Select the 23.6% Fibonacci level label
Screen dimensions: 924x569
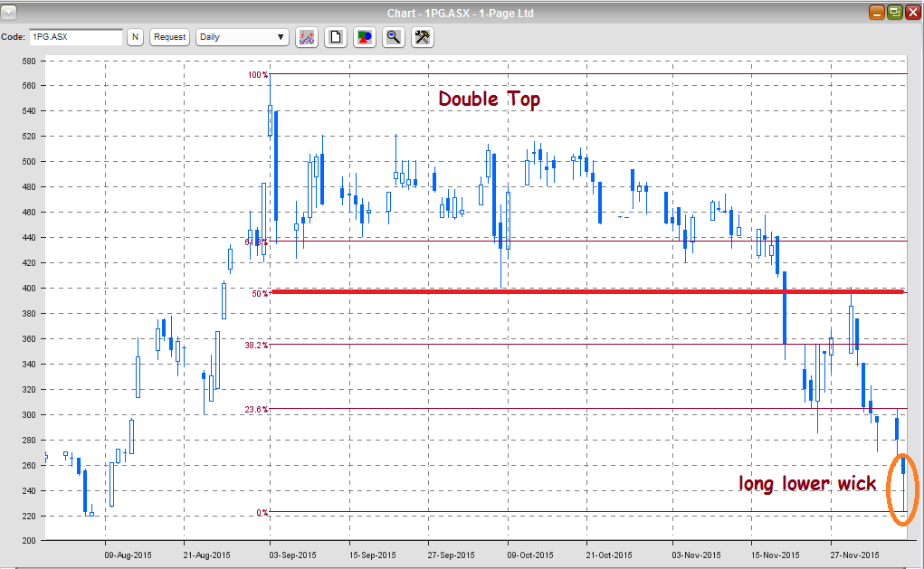pyautogui.click(x=256, y=410)
